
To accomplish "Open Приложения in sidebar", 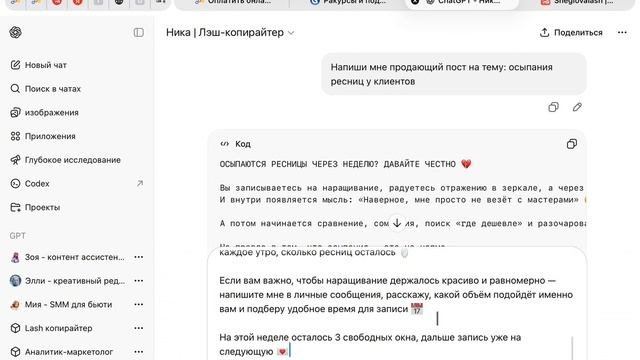I will 77,136.
